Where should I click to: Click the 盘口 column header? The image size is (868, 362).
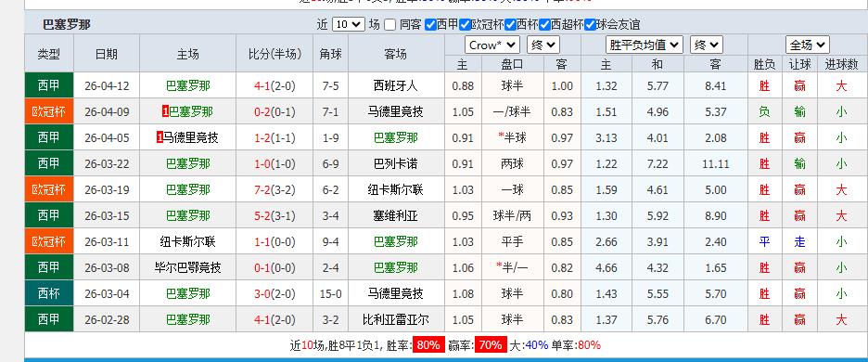[x=512, y=64]
